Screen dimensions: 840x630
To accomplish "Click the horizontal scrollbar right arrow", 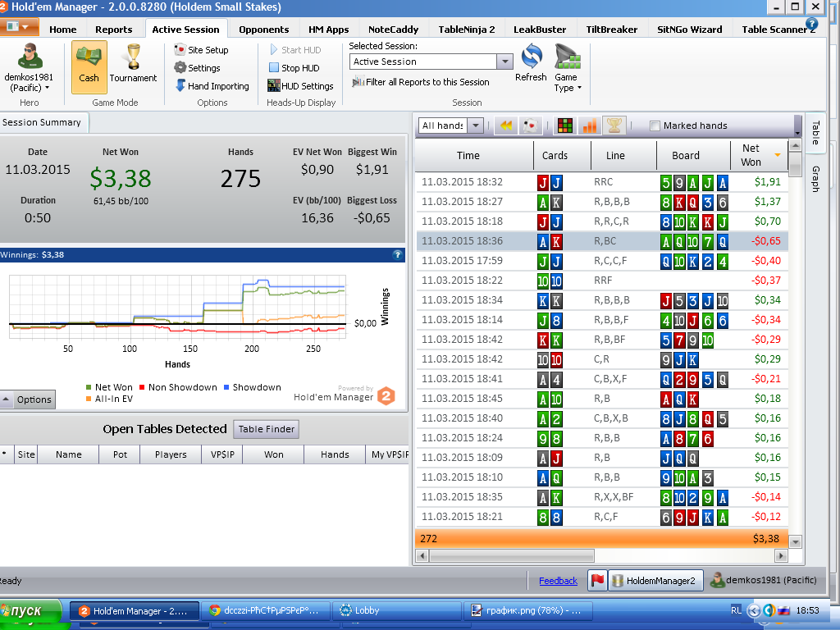I will 781,555.
